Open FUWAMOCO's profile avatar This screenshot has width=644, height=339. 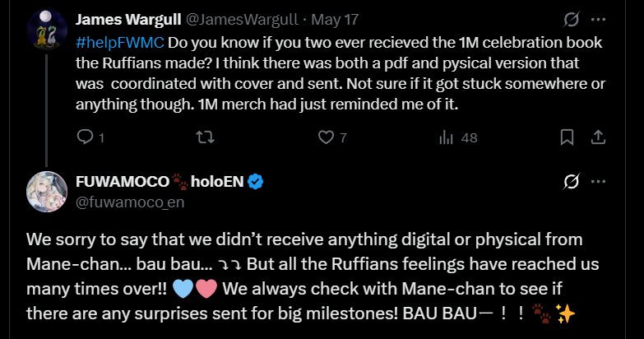coord(46,191)
